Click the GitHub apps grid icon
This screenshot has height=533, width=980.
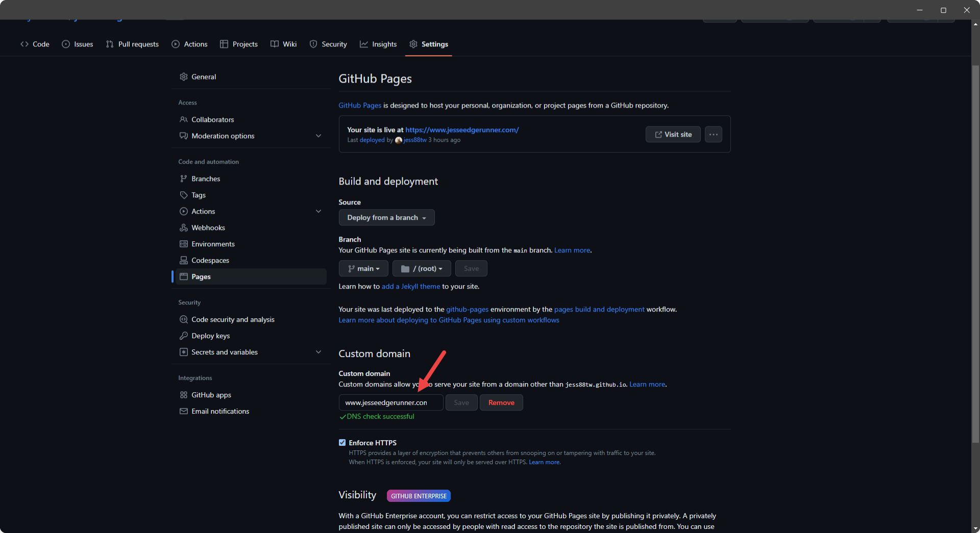point(184,395)
